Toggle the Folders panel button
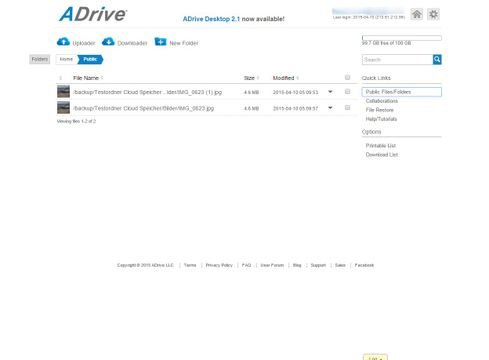 [40, 59]
